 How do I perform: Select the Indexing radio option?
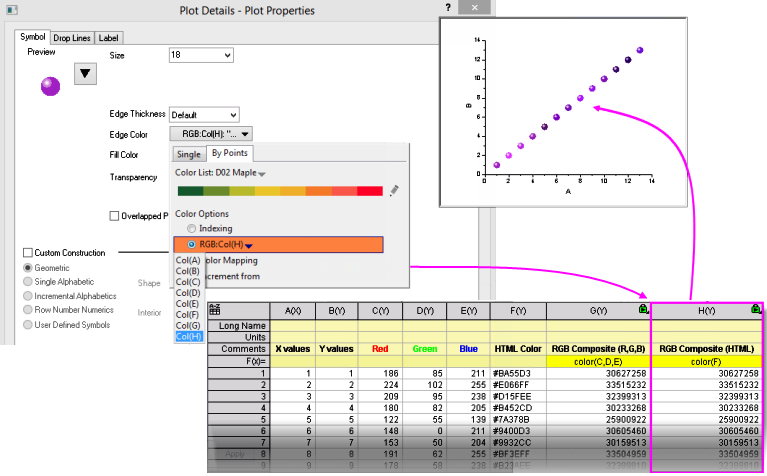tap(192, 229)
